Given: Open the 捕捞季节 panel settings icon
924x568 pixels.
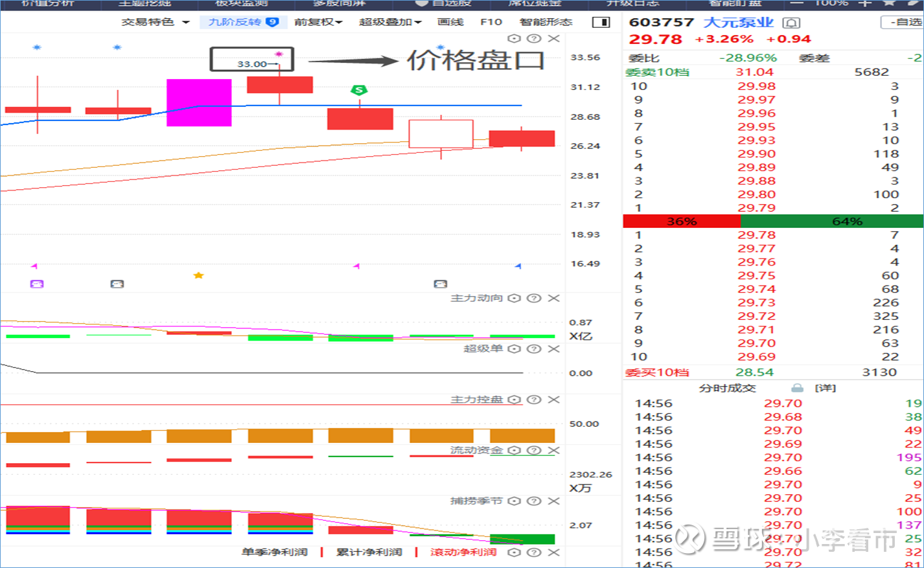Looking at the screenshot, I should coord(514,501).
